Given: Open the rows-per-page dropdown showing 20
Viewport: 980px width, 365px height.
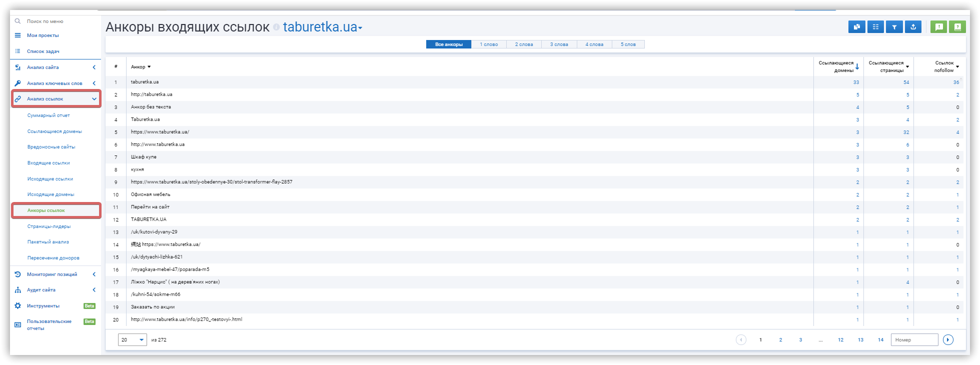Looking at the screenshot, I should click(x=133, y=340).
